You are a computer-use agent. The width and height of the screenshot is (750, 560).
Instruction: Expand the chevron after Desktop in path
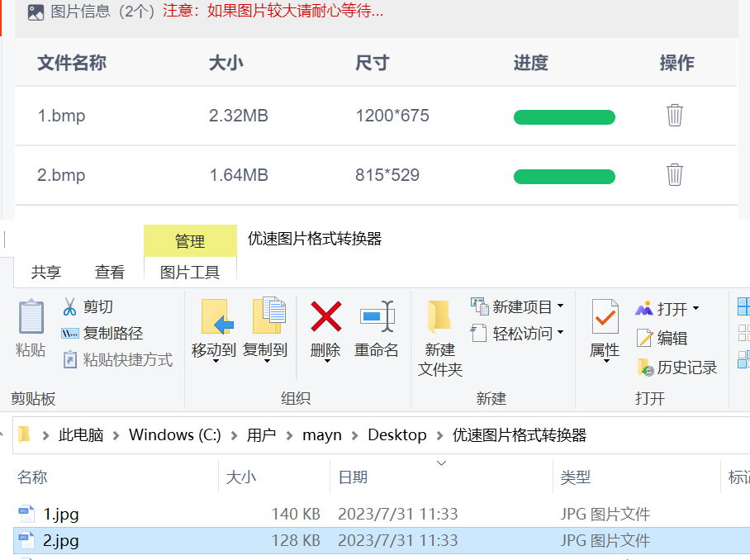[x=439, y=435]
